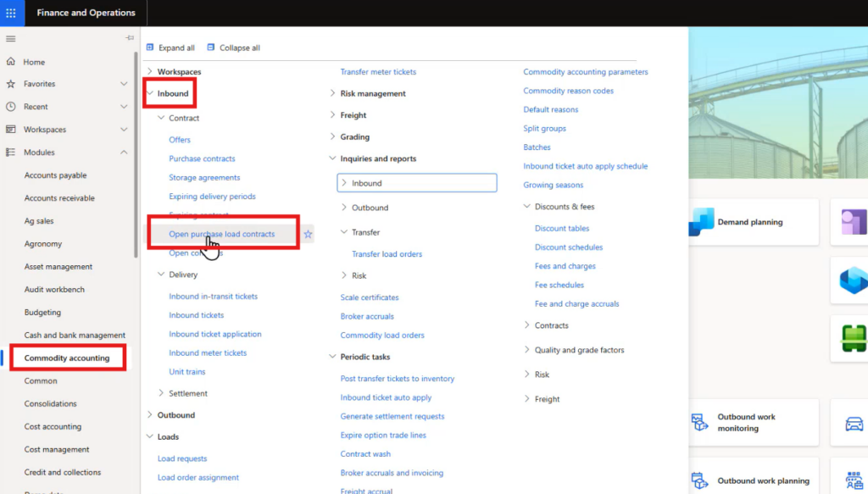Open Open purchase load contracts link

point(221,234)
